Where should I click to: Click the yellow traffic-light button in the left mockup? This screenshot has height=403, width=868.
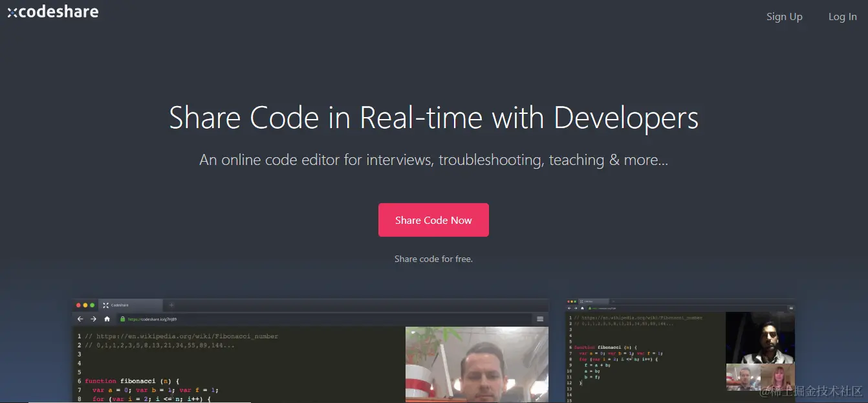click(x=85, y=305)
